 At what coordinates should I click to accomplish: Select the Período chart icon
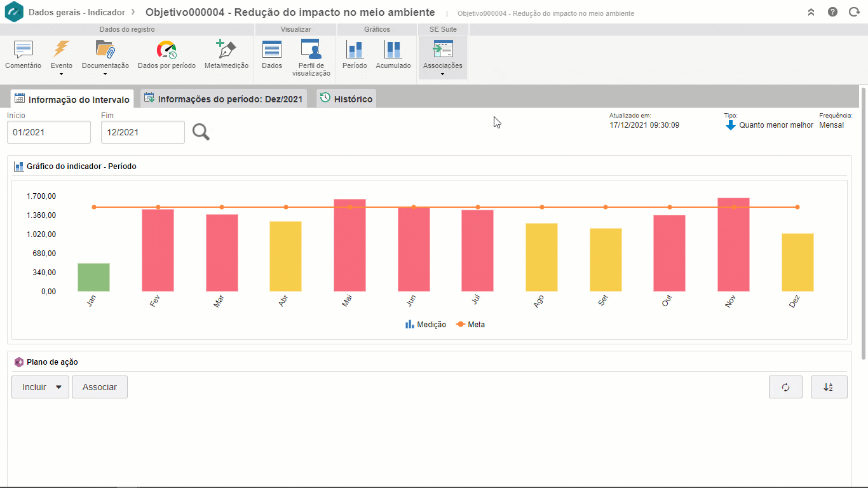pyautogui.click(x=355, y=50)
